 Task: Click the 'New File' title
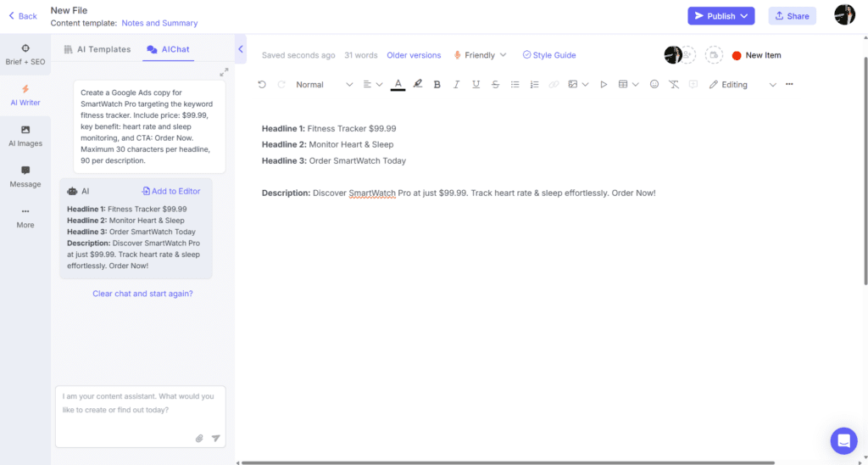[70, 10]
